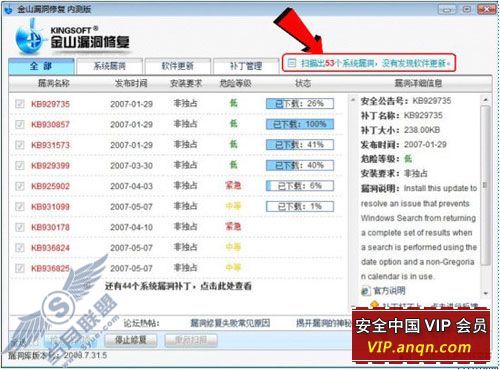Open the forum link 漏洞修复失败常见原因
The image size is (500, 370).
pos(230,323)
